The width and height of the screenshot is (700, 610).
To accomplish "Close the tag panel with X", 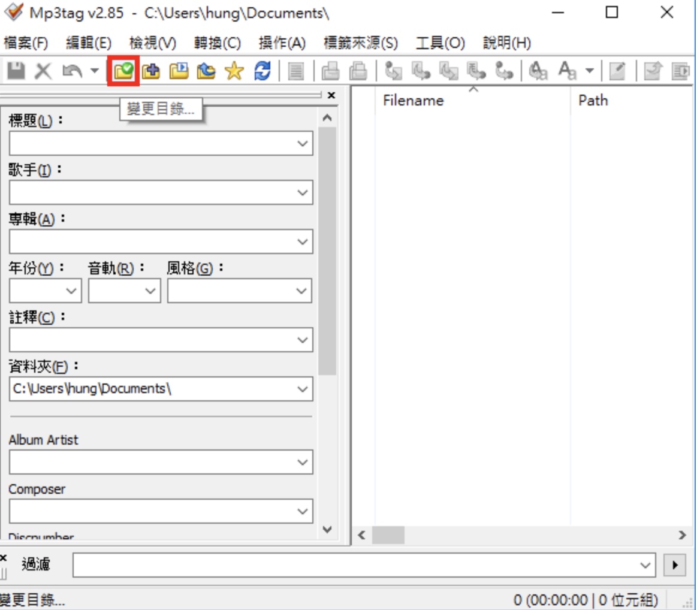I will 331,95.
